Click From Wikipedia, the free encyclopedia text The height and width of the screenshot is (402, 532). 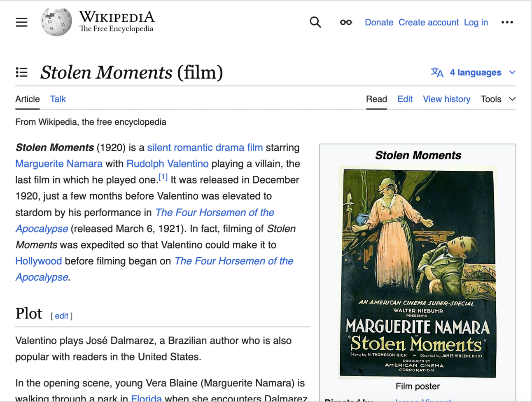click(x=91, y=122)
